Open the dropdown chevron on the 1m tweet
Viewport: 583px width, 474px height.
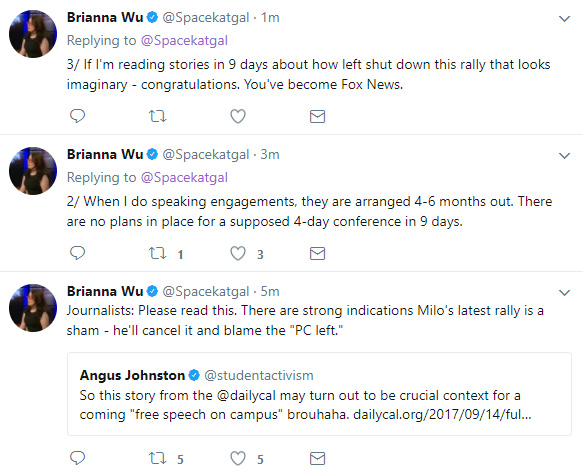pos(564,19)
